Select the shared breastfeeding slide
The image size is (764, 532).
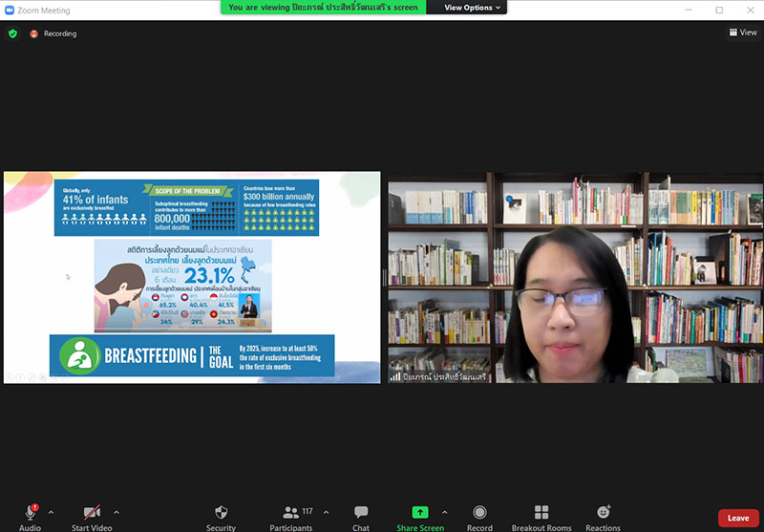click(x=192, y=277)
